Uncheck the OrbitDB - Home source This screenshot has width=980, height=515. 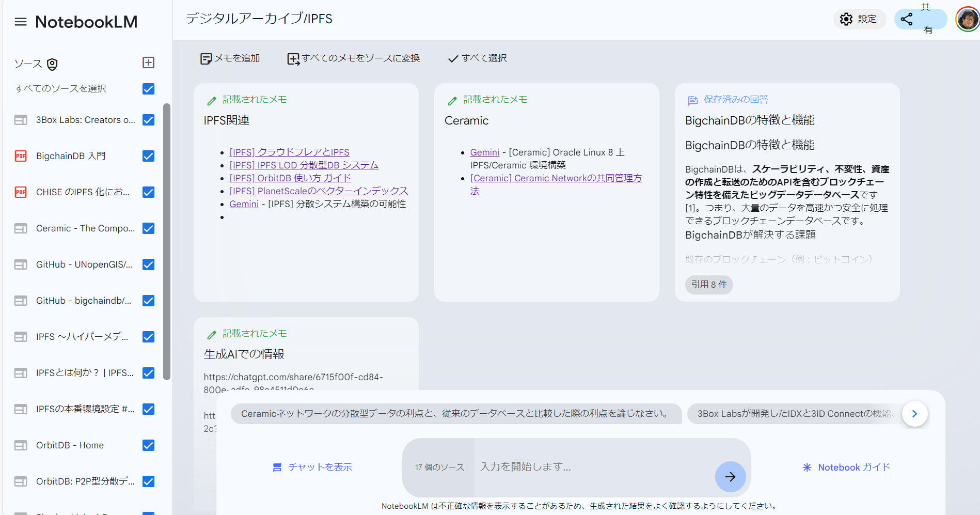(x=148, y=445)
